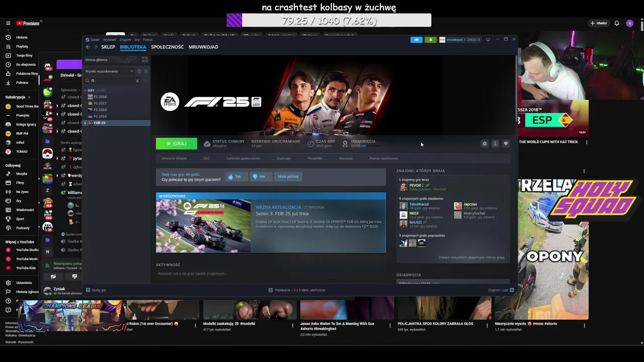Open SPOŁECZNOŚĆ tab in Steam
The width and height of the screenshot is (644, 362).
click(168, 47)
